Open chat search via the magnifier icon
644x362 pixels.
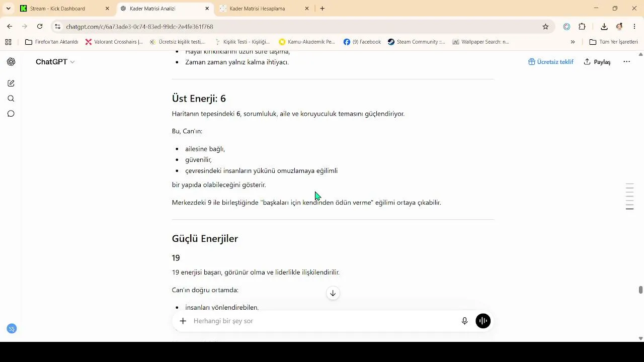tap(11, 99)
